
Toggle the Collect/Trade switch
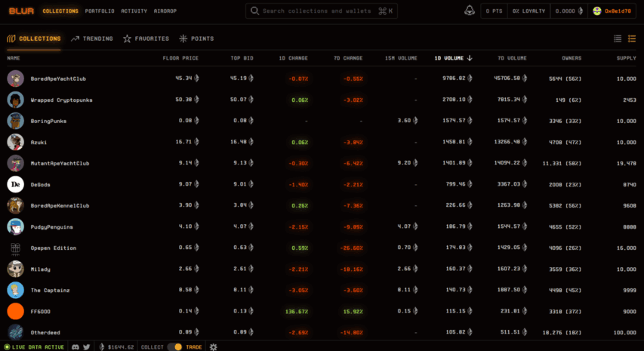pyautogui.click(x=174, y=347)
